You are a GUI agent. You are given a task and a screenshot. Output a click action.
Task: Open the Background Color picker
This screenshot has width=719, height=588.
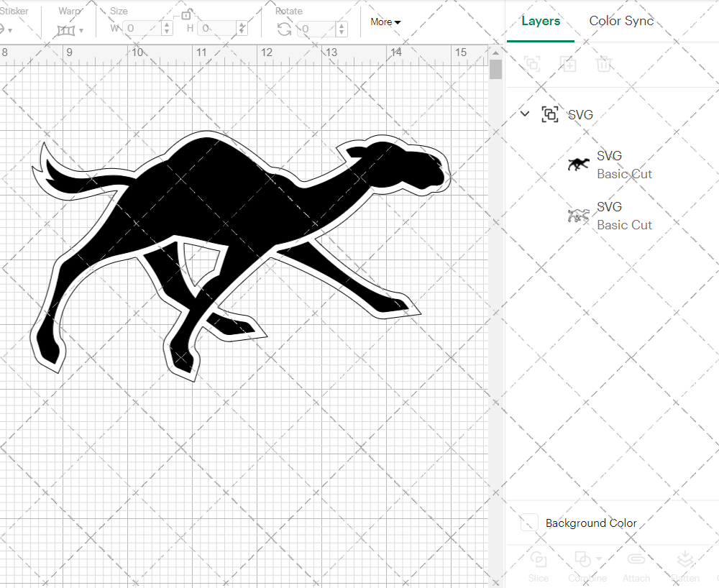[528, 523]
